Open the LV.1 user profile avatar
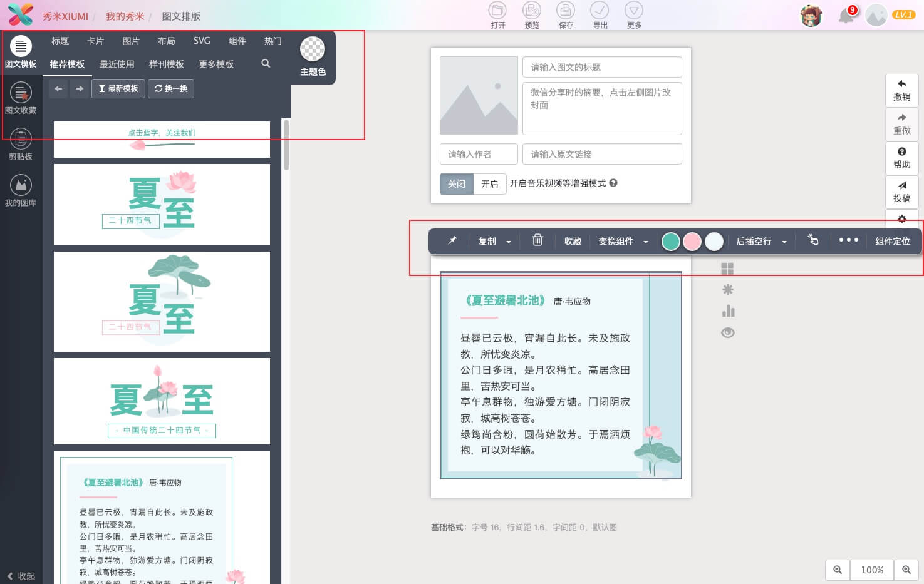The height and width of the screenshot is (584, 924). [x=876, y=15]
